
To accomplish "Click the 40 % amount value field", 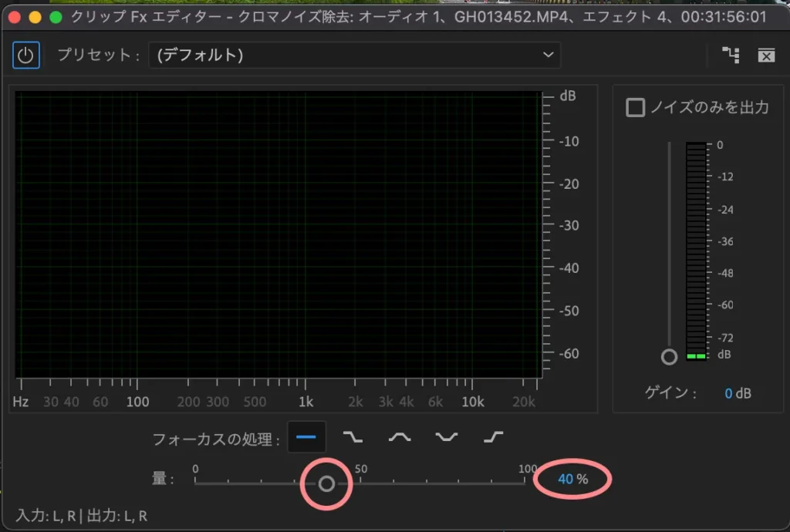I will tap(565, 480).
